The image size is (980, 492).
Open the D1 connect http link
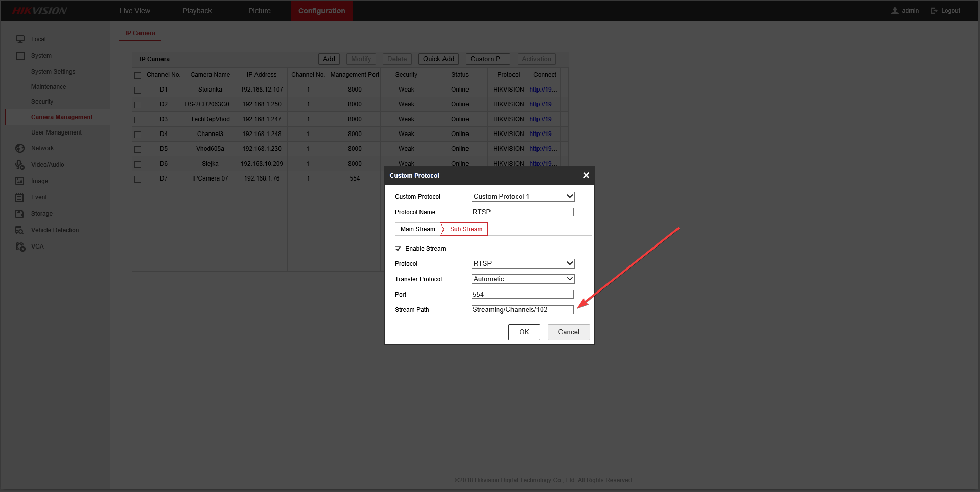coord(543,90)
